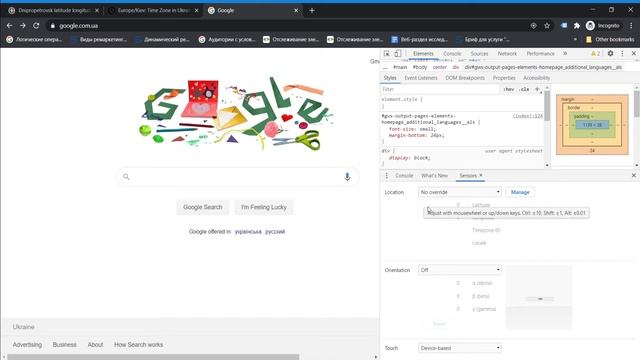Open the DevTools customize three-dot menu

click(622, 53)
